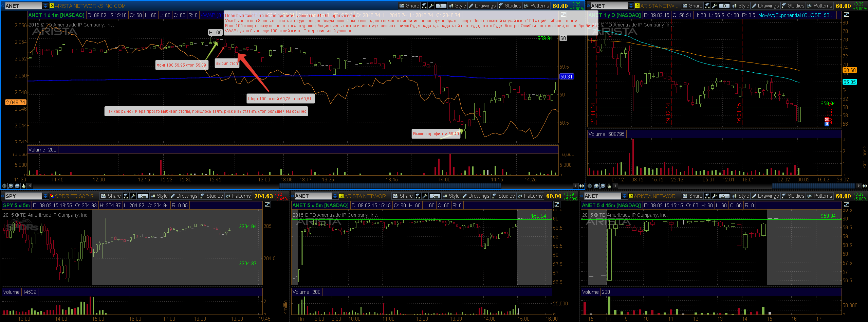
Task: Open wrench settings in ANET daily chart
Action: coord(714,6)
